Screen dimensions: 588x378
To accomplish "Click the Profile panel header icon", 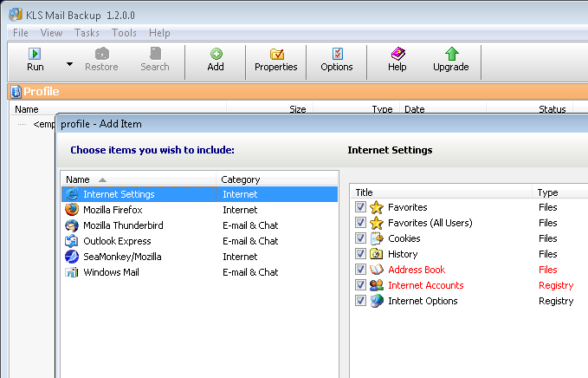I will coord(16,92).
